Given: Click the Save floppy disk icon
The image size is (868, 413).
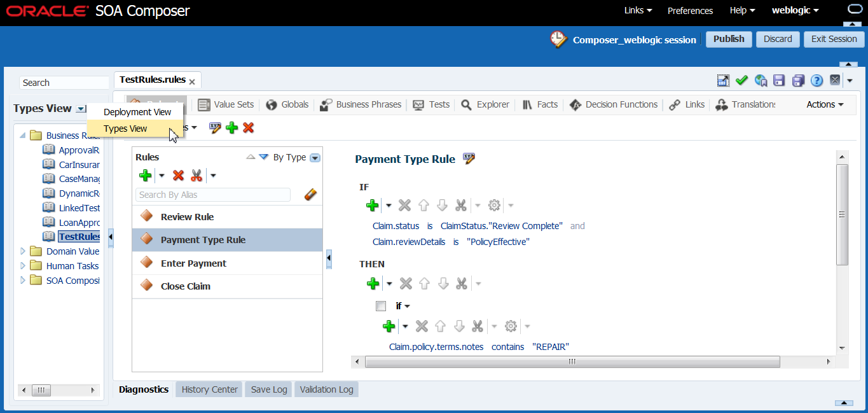Looking at the screenshot, I should [779, 81].
